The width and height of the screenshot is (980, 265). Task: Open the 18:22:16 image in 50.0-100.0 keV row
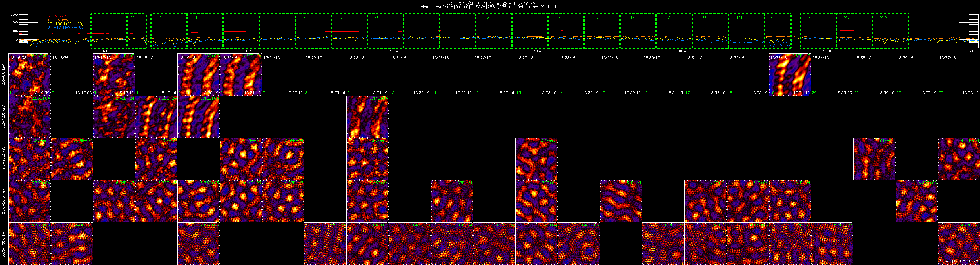325,244
